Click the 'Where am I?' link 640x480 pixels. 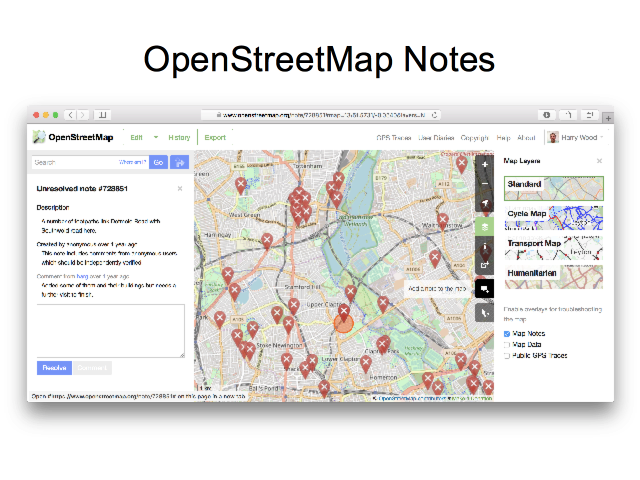(132, 162)
